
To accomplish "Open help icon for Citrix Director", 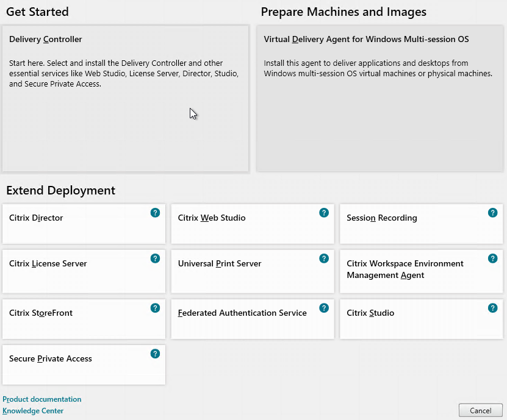I will 155,213.
